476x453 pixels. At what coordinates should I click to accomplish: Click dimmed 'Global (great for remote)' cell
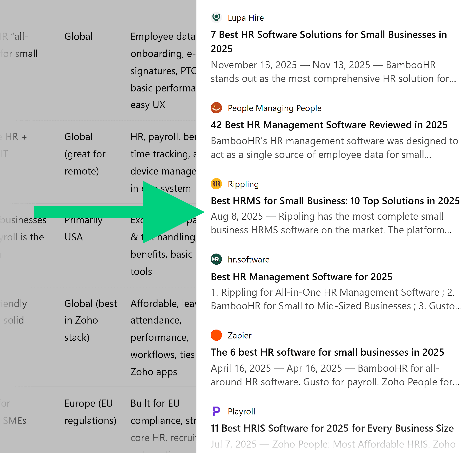point(85,154)
